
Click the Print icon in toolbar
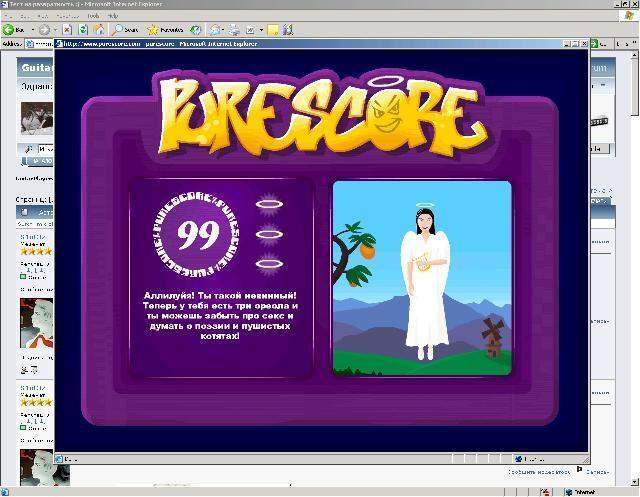tap(234, 30)
